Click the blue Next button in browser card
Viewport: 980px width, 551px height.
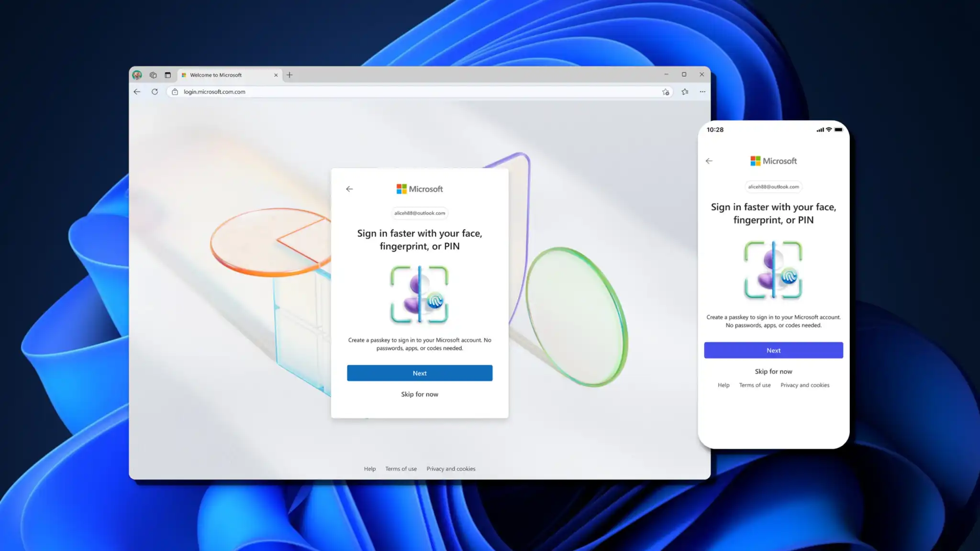click(420, 373)
